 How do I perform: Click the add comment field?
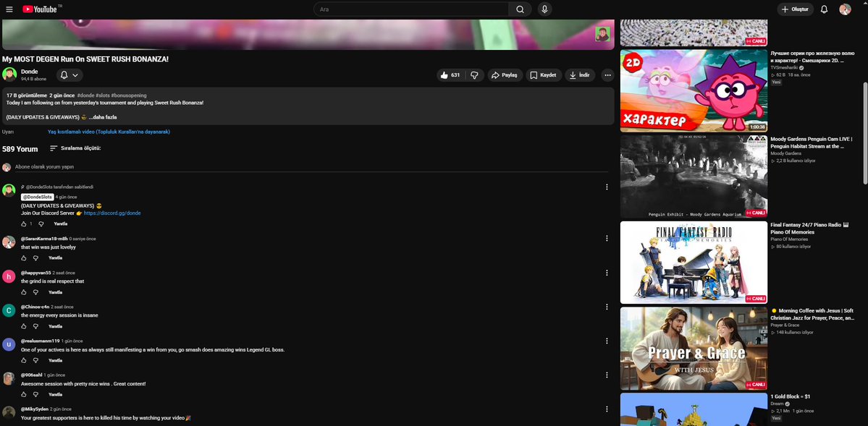[x=312, y=166]
